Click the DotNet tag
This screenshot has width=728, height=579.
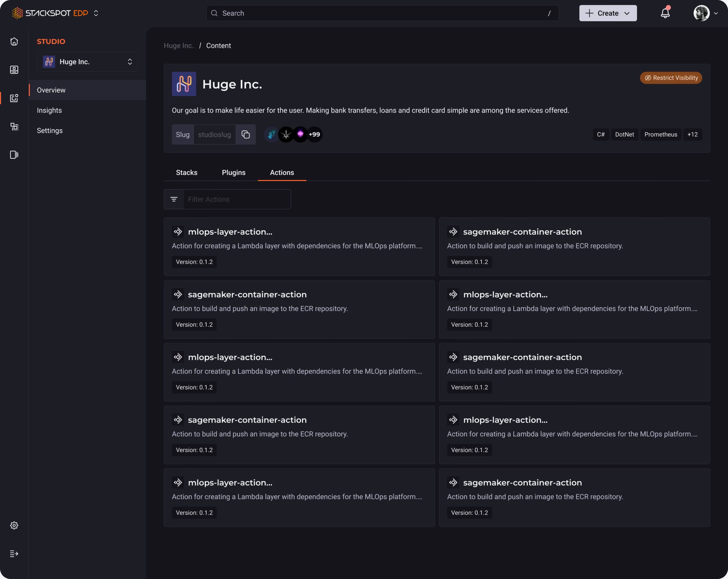click(x=624, y=134)
